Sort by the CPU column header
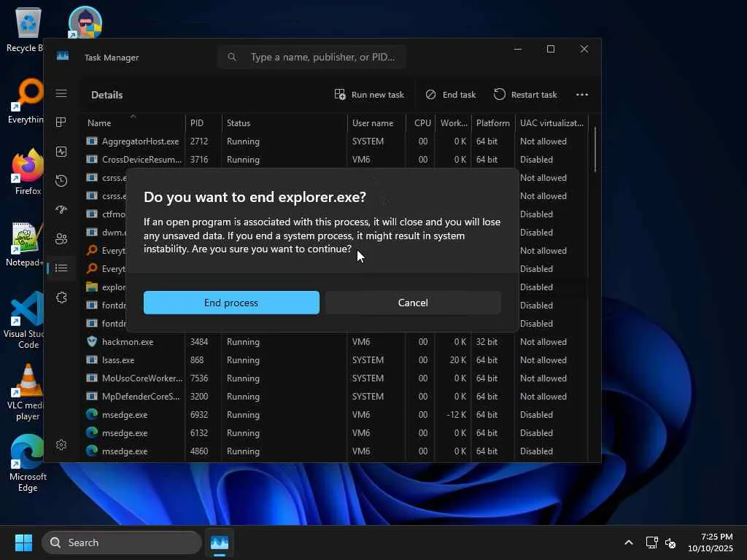This screenshot has width=747, height=560. [x=421, y=122]
